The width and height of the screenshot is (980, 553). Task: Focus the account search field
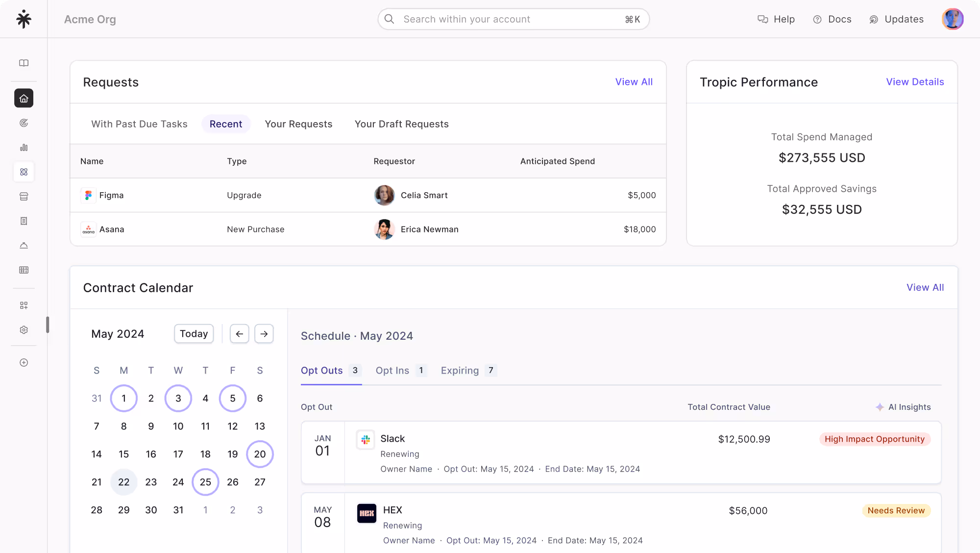click(513, 19)
